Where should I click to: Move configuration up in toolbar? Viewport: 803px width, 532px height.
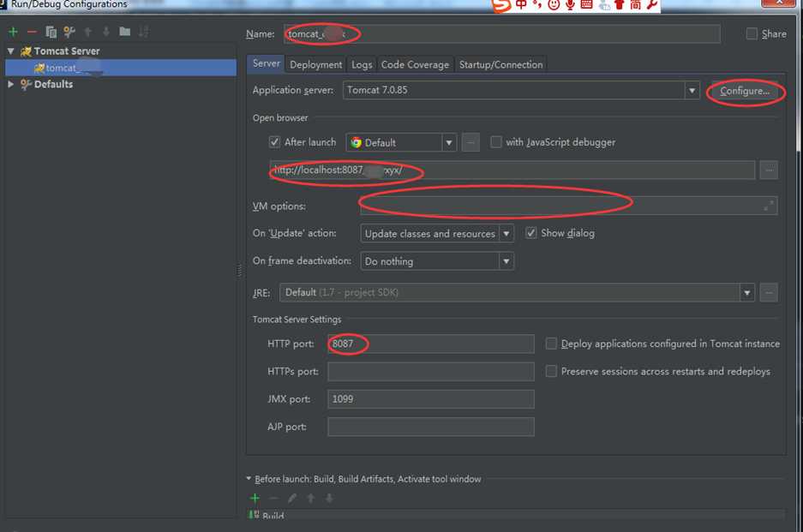click(88, 32)
